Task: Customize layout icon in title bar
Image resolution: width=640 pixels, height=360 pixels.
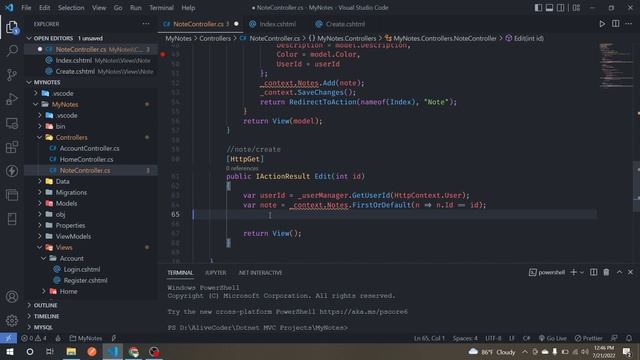Action: click(576, 8)
